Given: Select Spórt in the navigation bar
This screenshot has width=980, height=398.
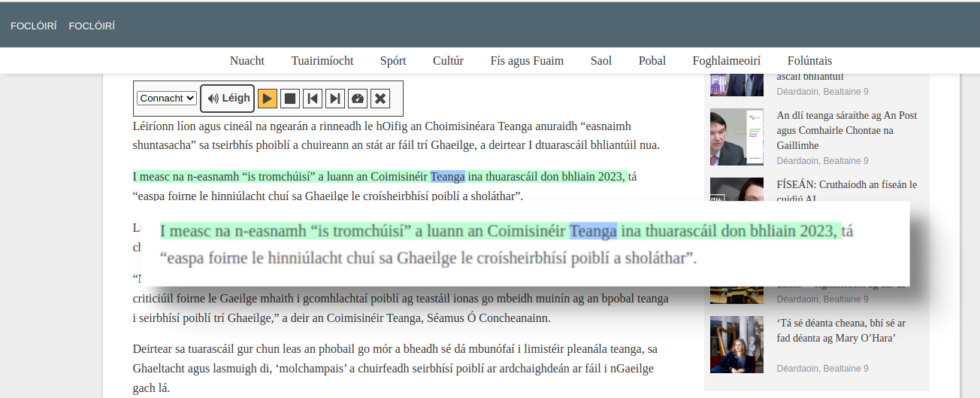Looking at the screenshot, I should pos(393,61).
